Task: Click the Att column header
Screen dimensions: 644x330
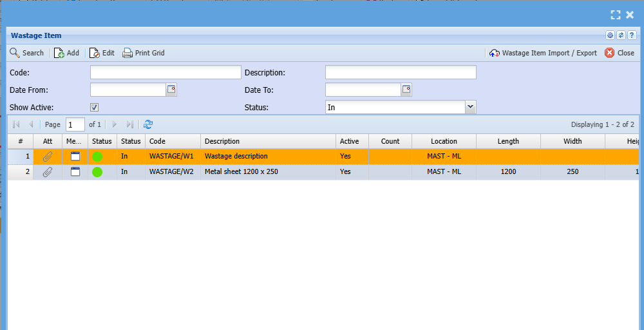Action: 48,141
